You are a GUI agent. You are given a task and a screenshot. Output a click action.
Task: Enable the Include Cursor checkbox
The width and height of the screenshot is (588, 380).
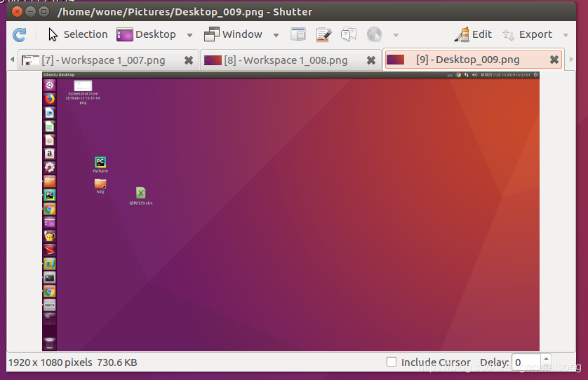[392, 362]
